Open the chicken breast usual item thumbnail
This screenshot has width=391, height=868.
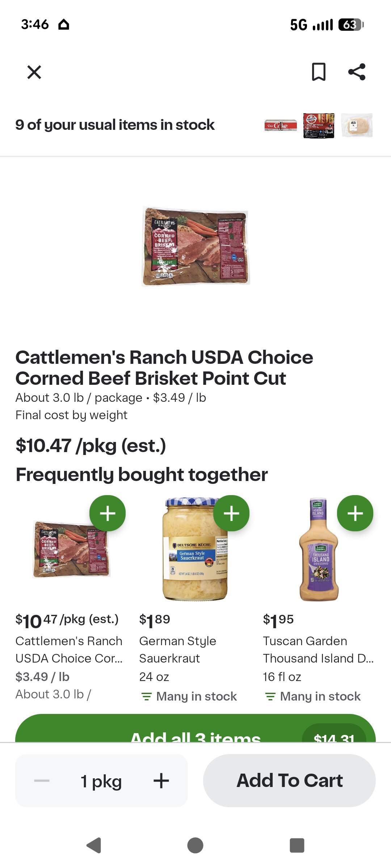tap(357, 125)
